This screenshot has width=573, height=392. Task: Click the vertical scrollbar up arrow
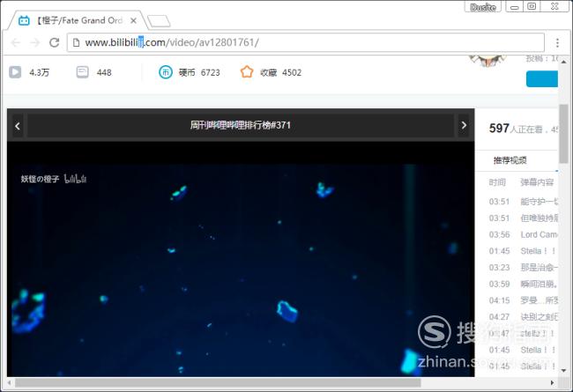(564, 62)
